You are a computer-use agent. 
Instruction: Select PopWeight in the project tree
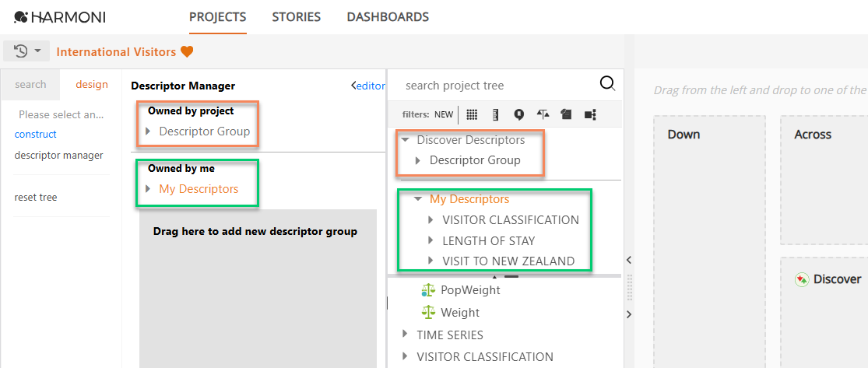(470, 289)
